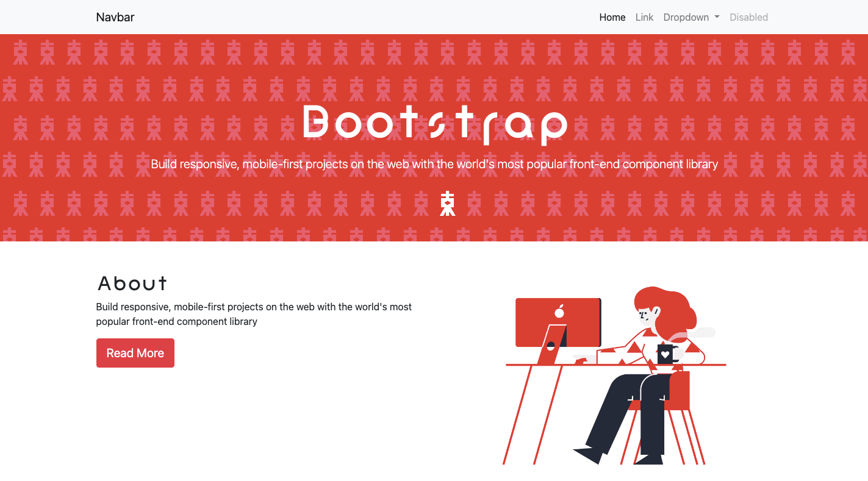Click the greyed-out Disabled nav item
Image resolution: width=868 pixels, height=481 pixels.
pyautogui.click(x=748, y=17)
